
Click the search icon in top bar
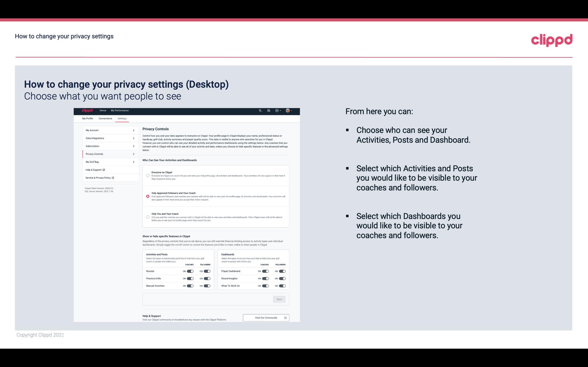click(260, 110)
